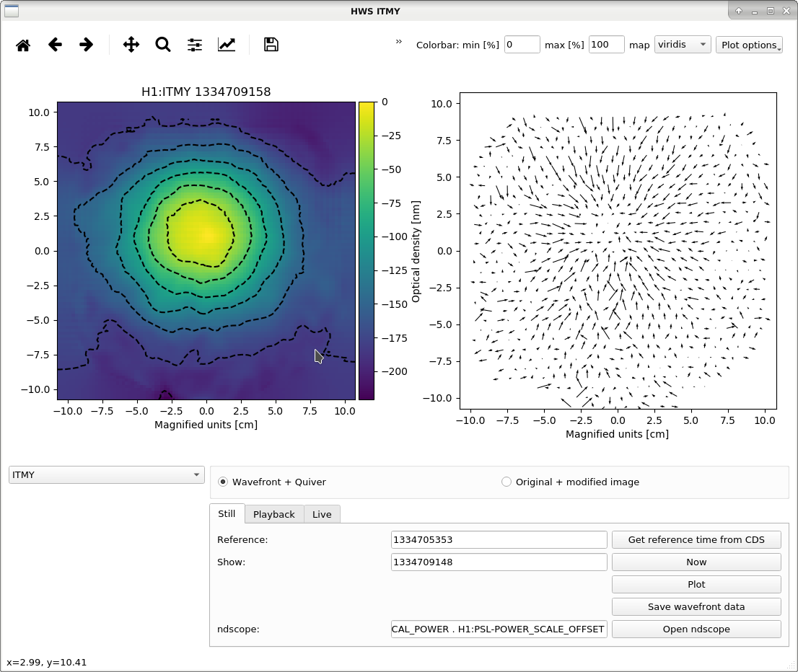Click the ndscope channels input field
Screen dimensions: 798x672
499,629
